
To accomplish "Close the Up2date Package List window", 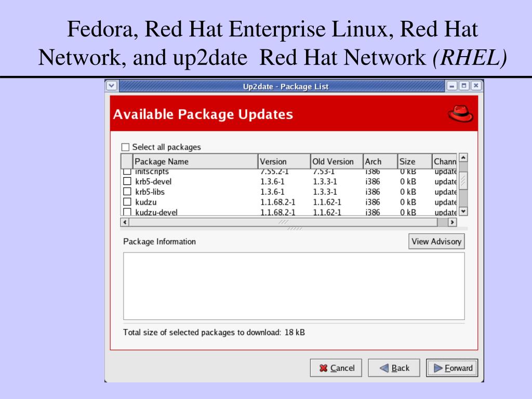I will coord(476,86).
